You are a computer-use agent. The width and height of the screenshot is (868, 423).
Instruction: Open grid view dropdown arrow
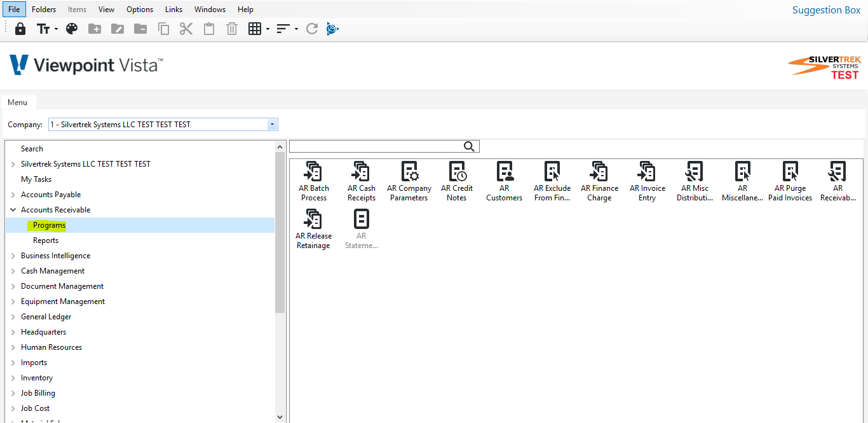pyautogui.click(x=268, y=29)
